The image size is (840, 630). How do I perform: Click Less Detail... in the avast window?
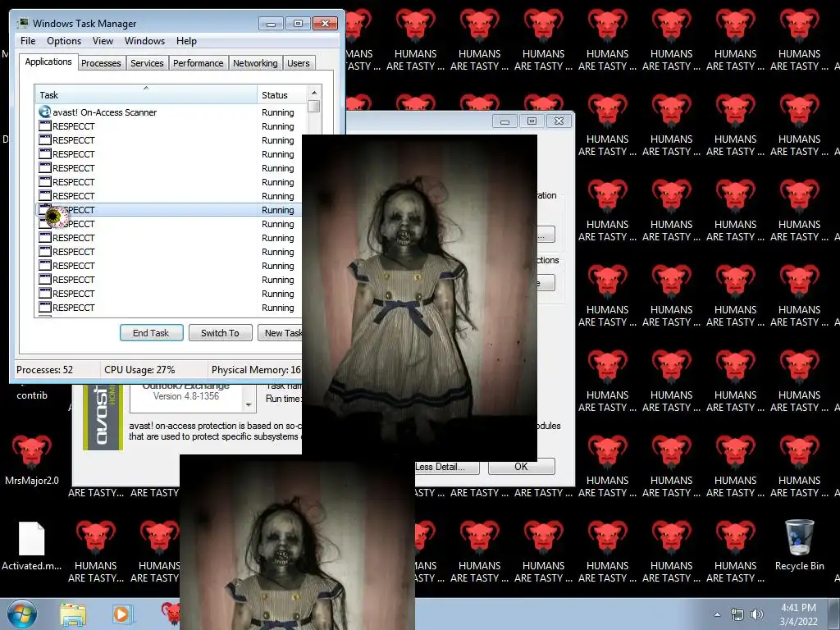(447, 467)
